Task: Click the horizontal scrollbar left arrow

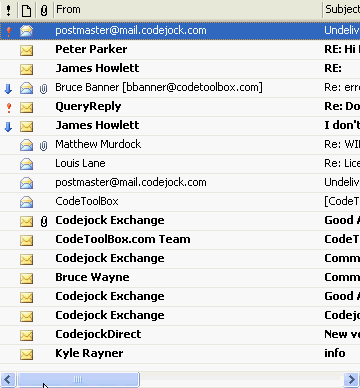Action: pos(8,380)
